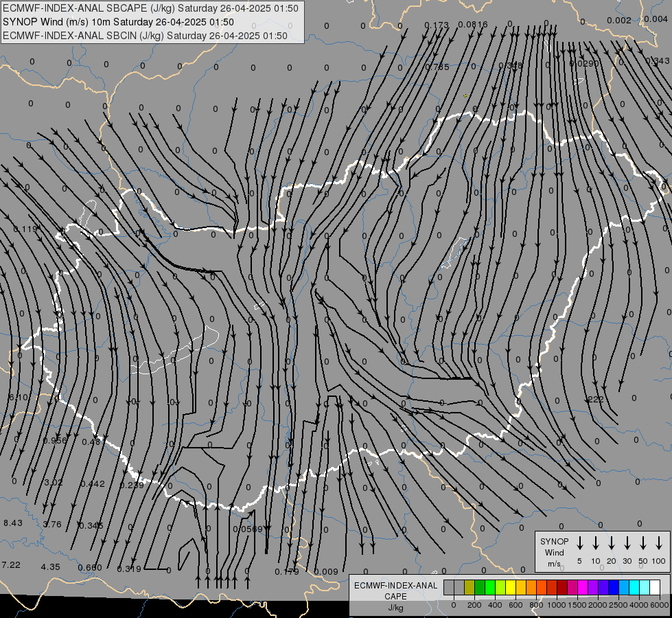Click the 200 tick label on CAPE scale
Viewport: 672px width, 618px height.
[474, 605]
